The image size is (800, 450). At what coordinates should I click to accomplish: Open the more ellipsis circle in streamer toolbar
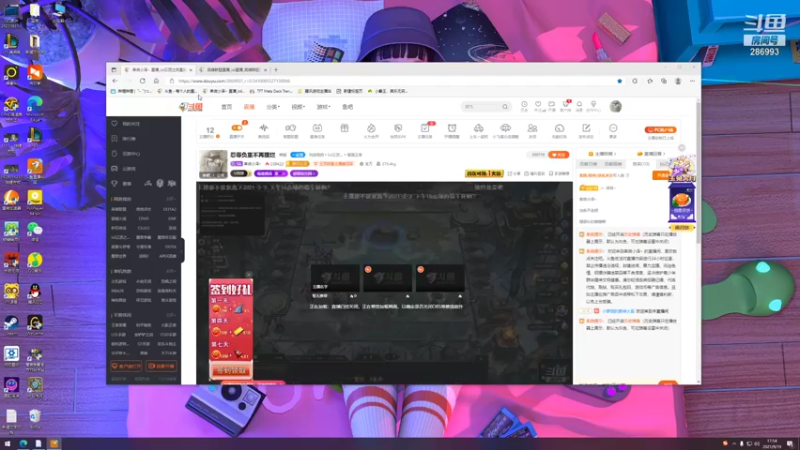[x=613, y=129]
